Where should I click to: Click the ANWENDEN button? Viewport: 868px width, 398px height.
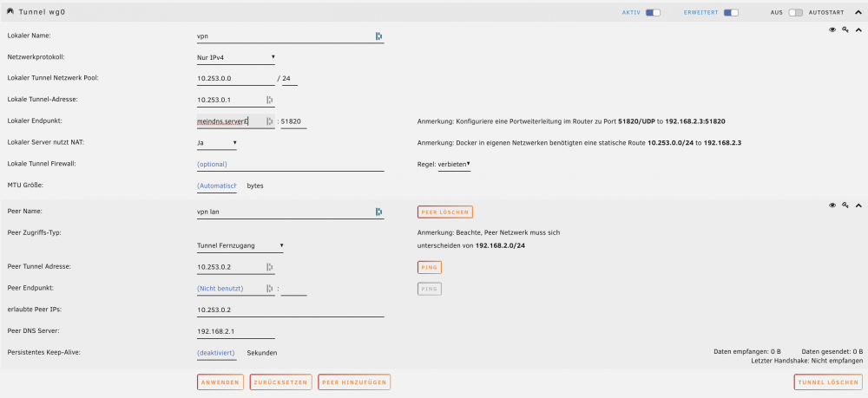pos(220,382)
